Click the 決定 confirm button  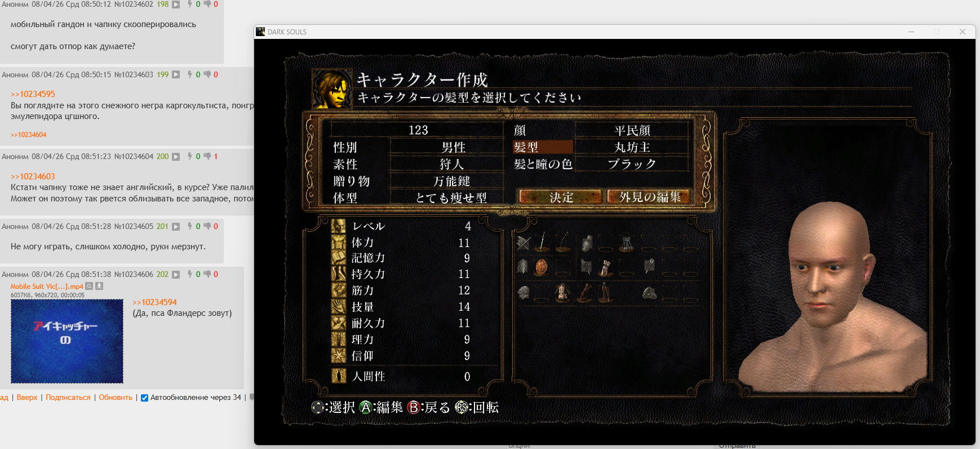[x=561, y=197]
